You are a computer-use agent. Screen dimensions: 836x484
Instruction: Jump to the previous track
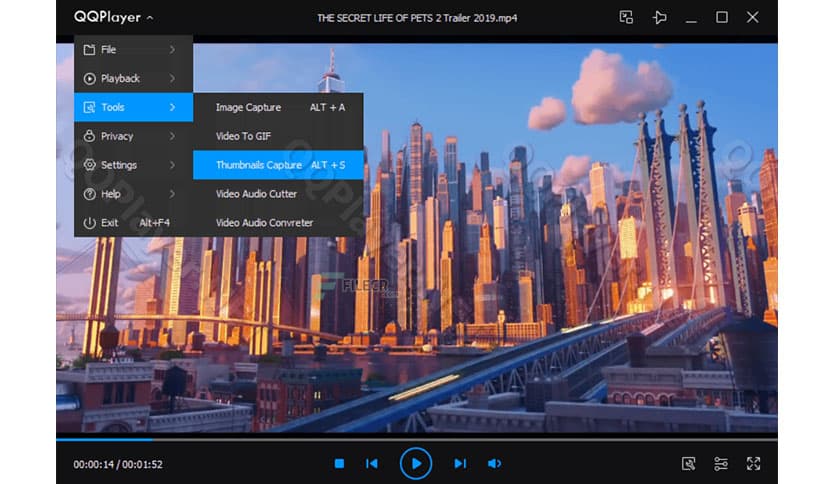point(372,464)
